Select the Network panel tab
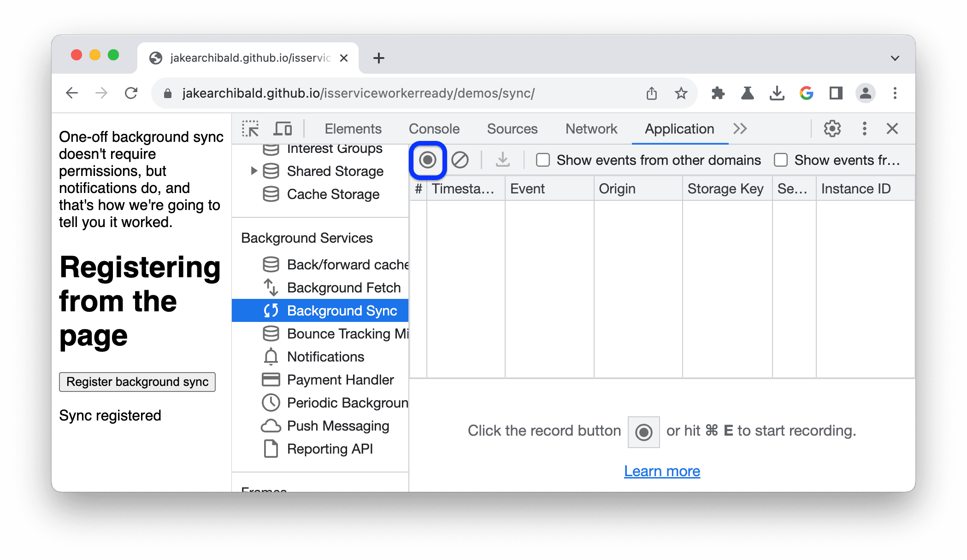This screenshot has width=967, height=560. pyautogui.click(x=590, y=128)
